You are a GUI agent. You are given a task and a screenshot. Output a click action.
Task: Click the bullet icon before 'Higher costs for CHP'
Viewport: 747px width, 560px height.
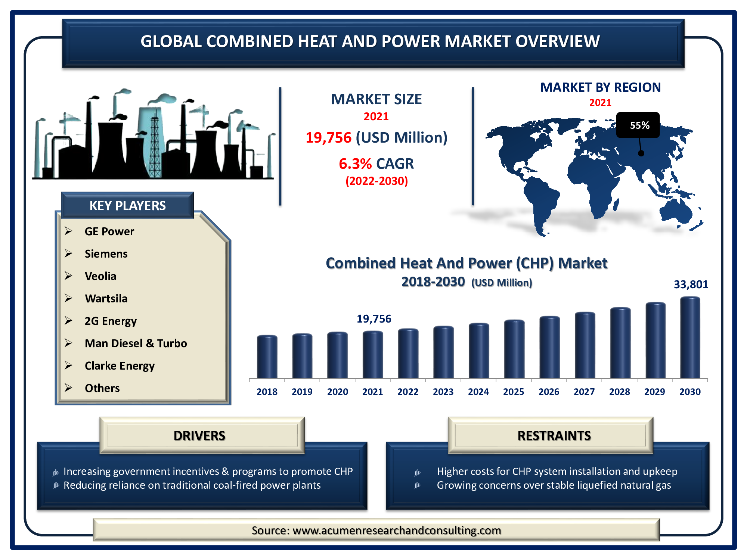[417, 472]
